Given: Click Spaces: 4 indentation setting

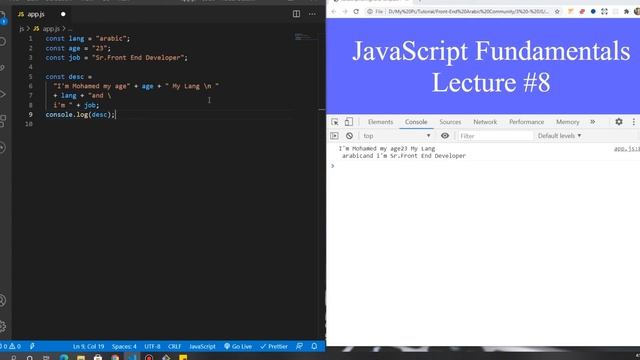Looking at the screenshot, I should (124, 346).
